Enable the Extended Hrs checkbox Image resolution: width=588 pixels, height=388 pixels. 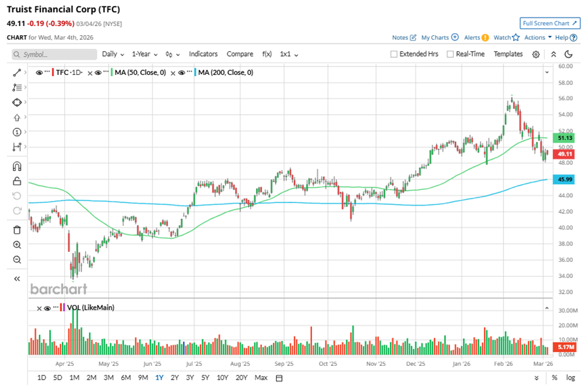(394, 55)
